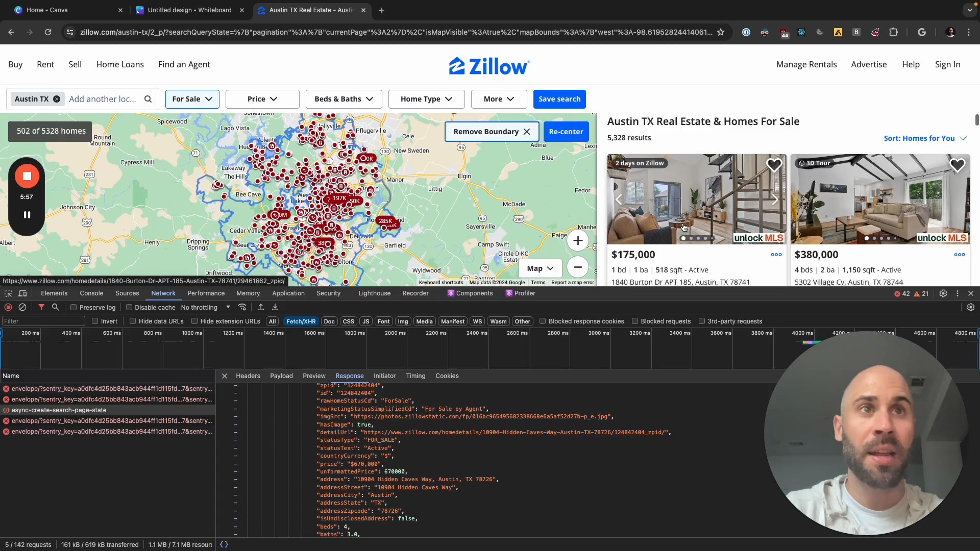
Task: Click the Re-center map button
Action: click(566, 132)
